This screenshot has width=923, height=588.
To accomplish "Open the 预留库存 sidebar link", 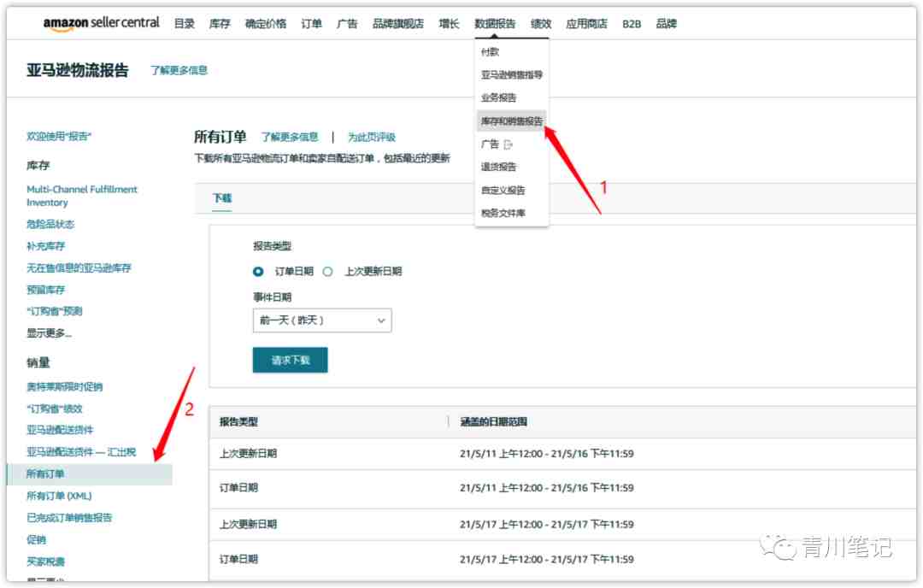I will [x=46, y=290].
